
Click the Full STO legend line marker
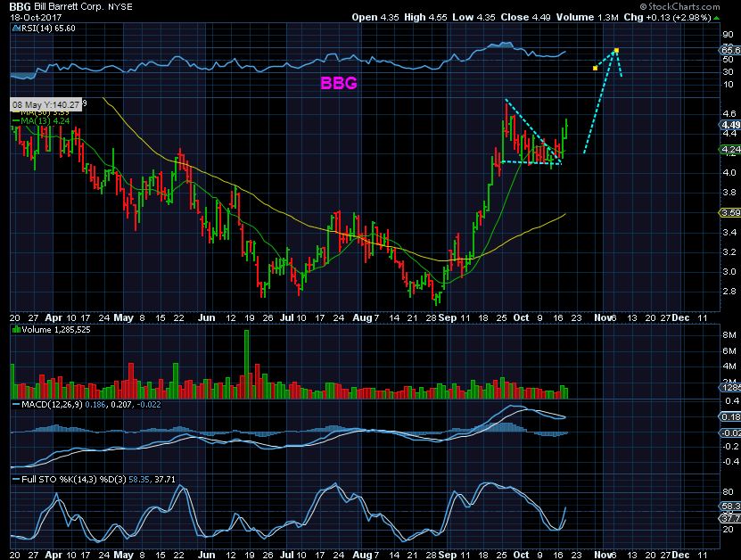(x=16, y=480)
